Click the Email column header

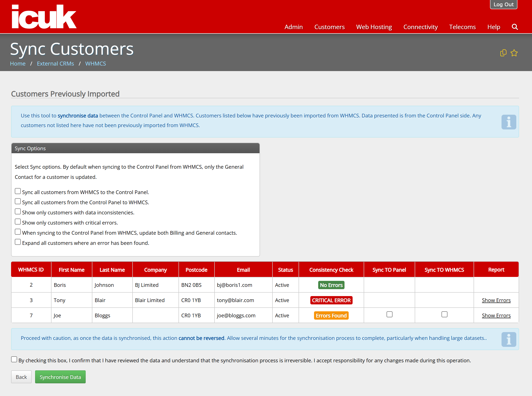point(243,270)
